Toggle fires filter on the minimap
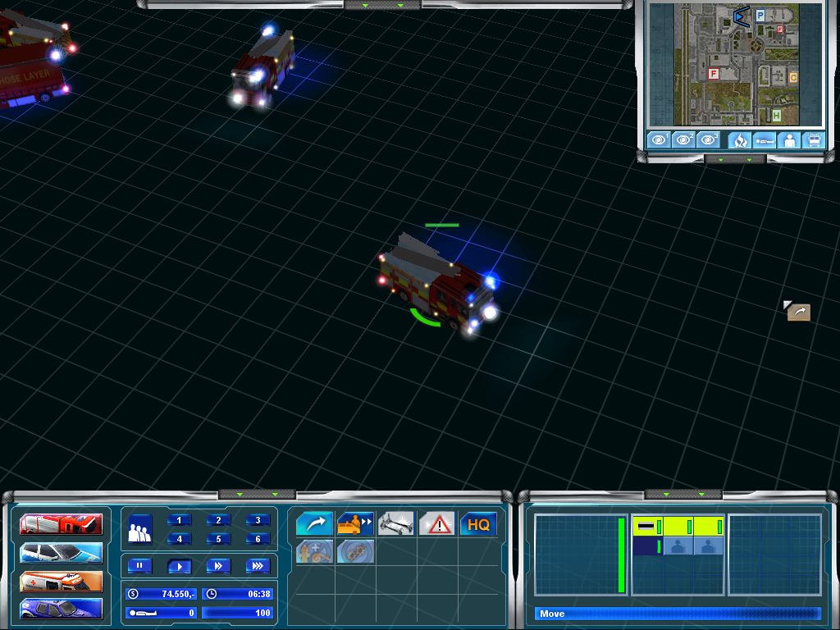Viewport: 840px width, 630px height. pos(740,140)
